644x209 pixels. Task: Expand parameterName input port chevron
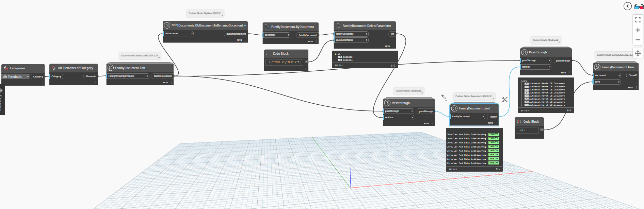(367, 40)
